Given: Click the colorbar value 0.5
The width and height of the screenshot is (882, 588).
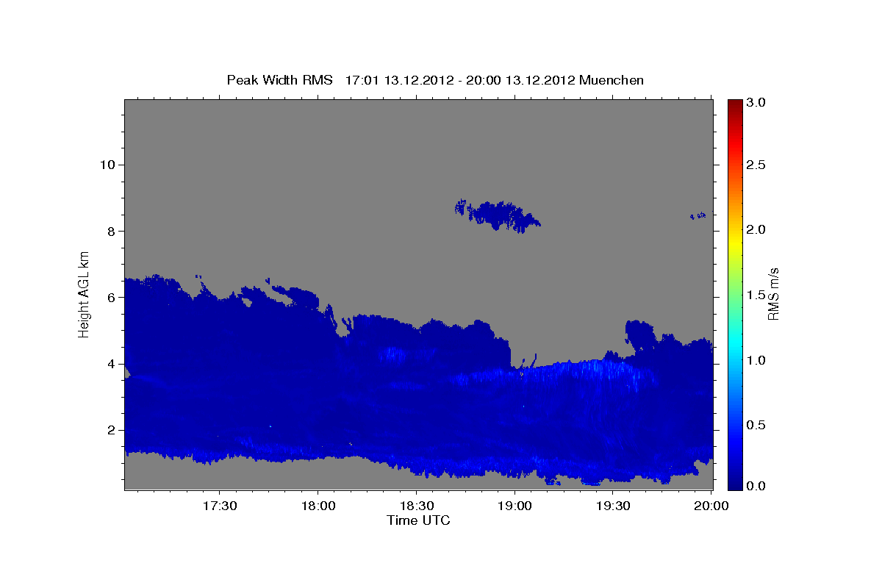Looking at the screenshot, I should tap(757, 425).
